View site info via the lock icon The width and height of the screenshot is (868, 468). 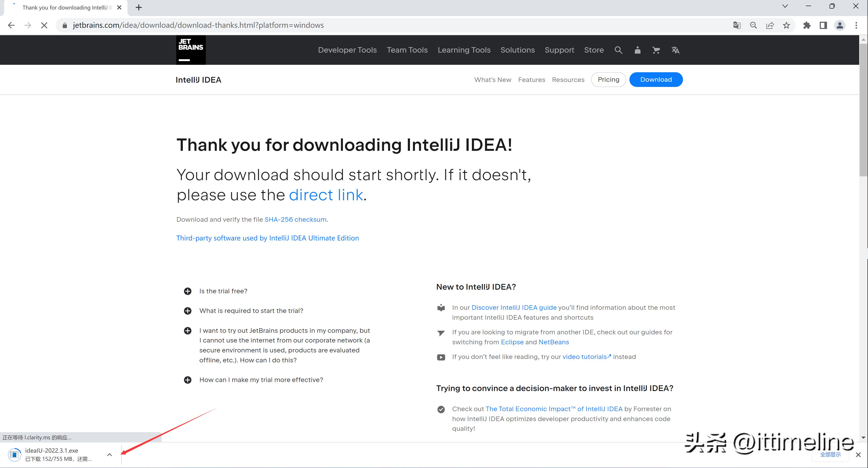pyautogui.click(x=65, y=25)
